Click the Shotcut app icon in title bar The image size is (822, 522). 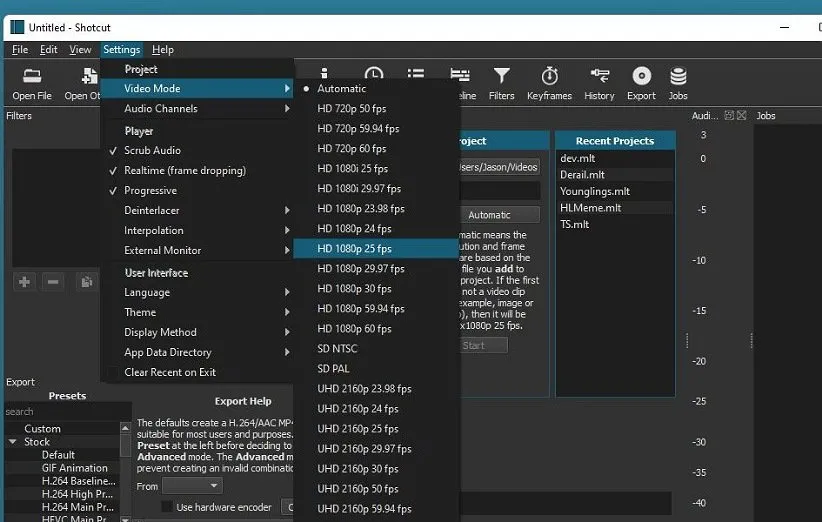[x=17, y=27]
